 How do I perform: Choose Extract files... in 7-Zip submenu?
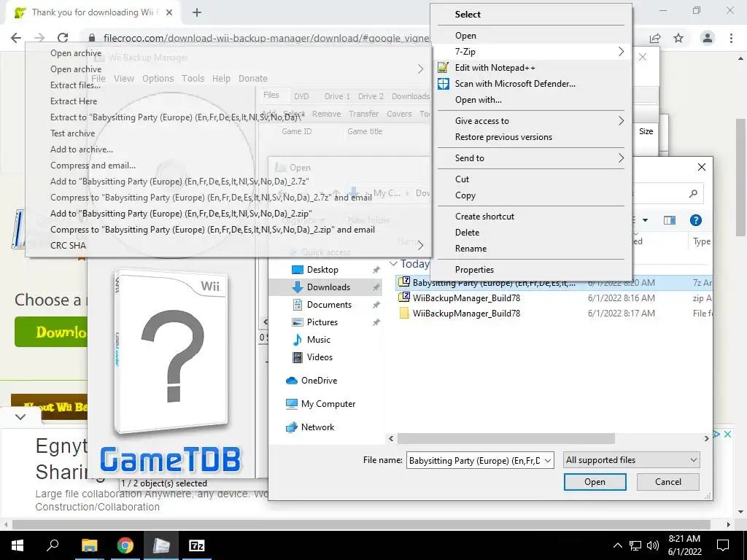tap(75, 85)
